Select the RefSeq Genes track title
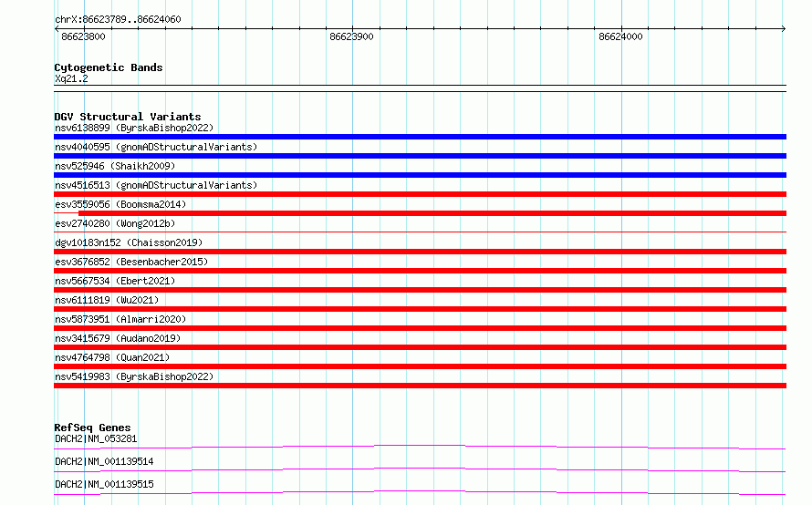812x505 pixels. click(92, 428)
